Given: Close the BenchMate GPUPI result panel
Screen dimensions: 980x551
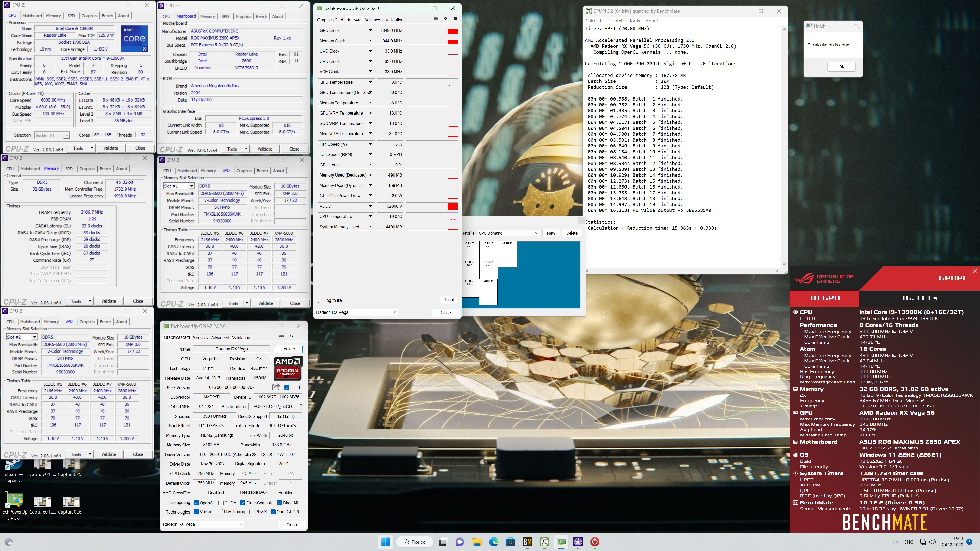Looking at the screenshot, I should (x=975, y=271).
